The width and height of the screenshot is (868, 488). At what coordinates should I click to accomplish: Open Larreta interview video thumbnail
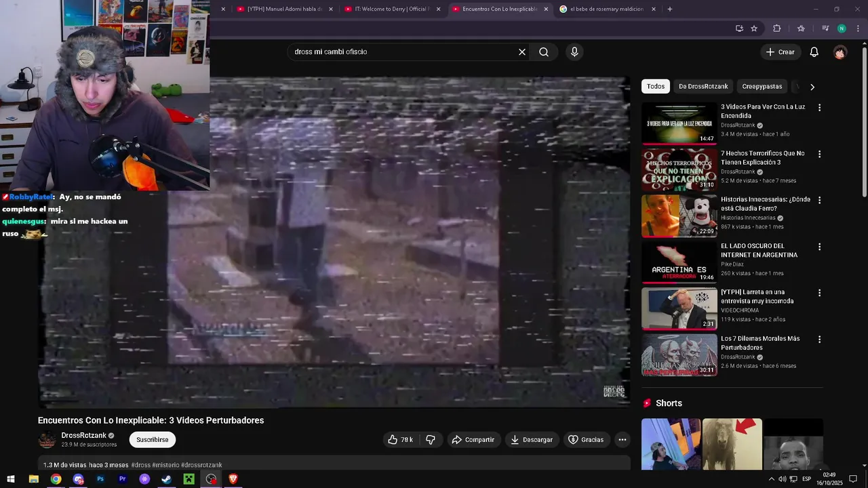click(679, 308)
